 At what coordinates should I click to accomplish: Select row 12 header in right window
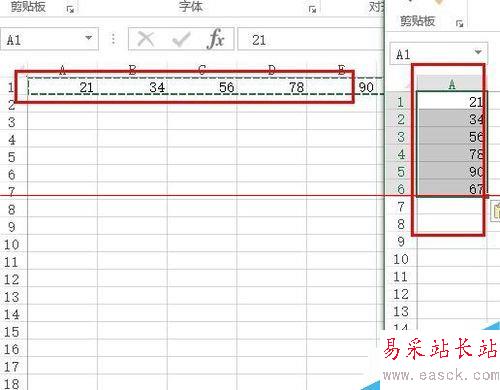(x=401, y=294)
